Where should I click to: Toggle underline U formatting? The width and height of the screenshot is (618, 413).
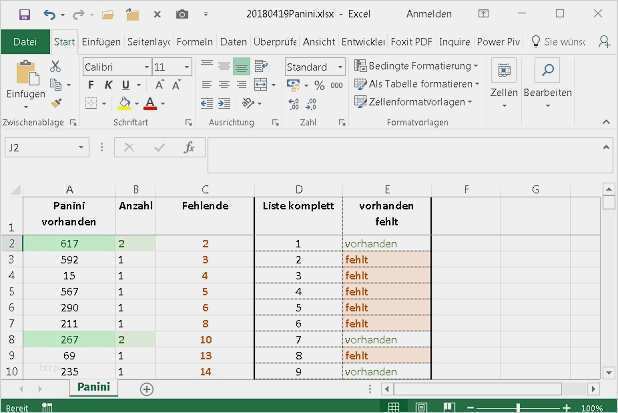[126, 85]
